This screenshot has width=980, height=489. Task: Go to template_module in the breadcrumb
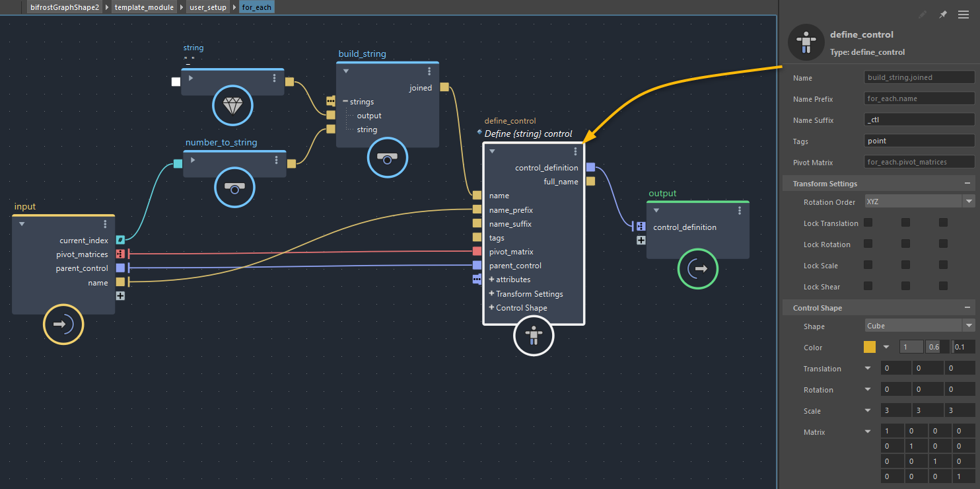click(144, 7)
